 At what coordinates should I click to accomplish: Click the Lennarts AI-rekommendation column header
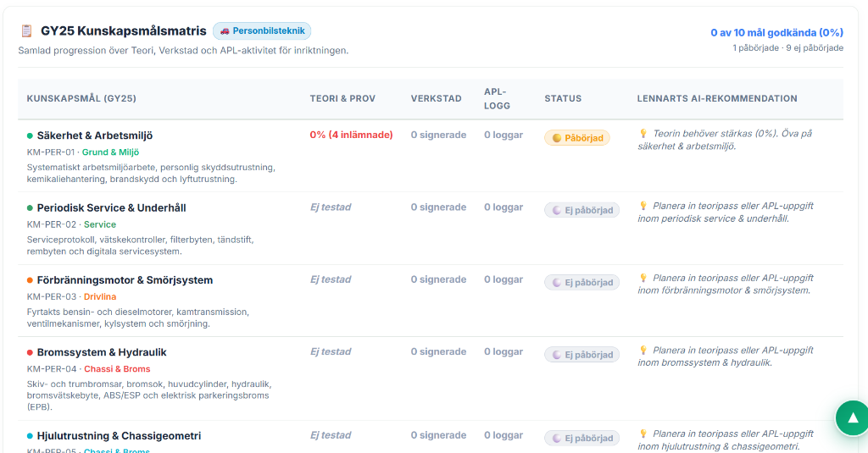pyautogui.click(x=717, y=98)
